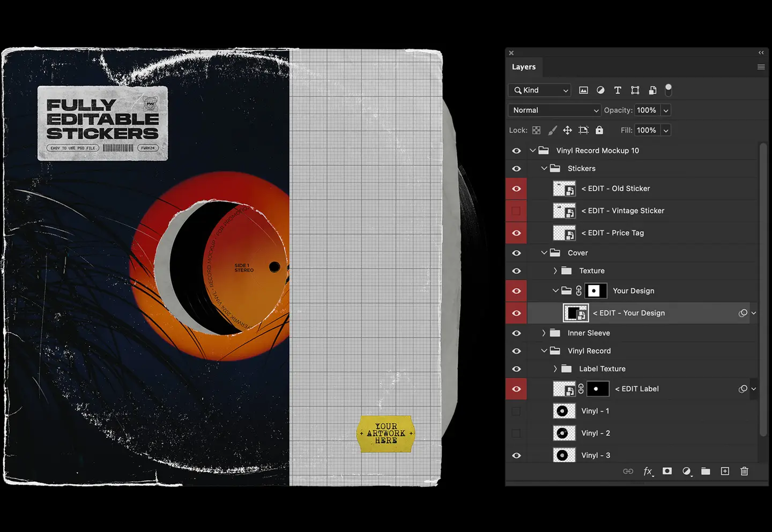Image resolution: width=772 pixels, height=532 pixels.
Task: Open the Layers panel menu
Action: 761,66
